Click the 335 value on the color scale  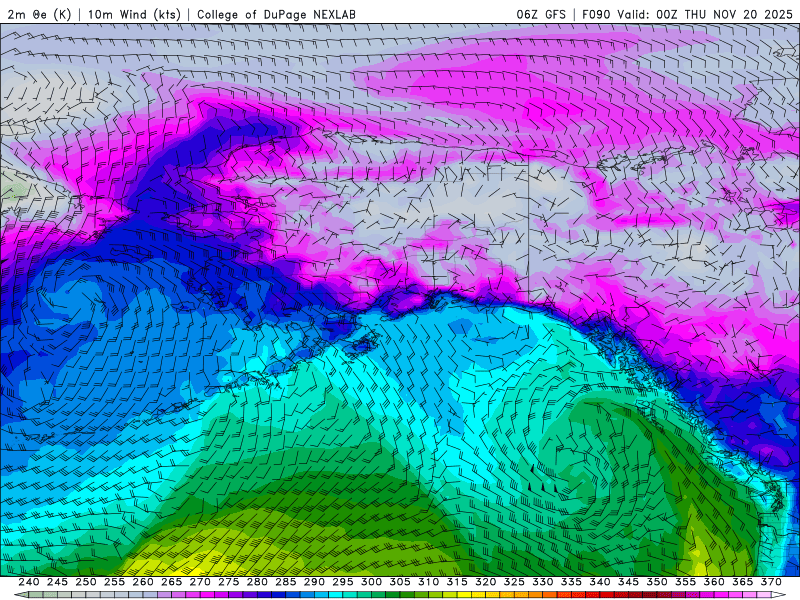571,582
